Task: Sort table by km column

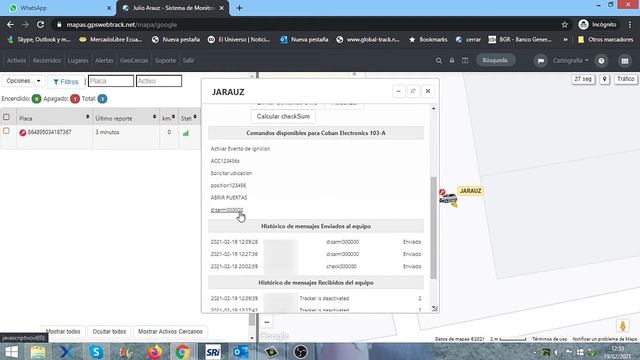Action: click(x=173, y=117)
